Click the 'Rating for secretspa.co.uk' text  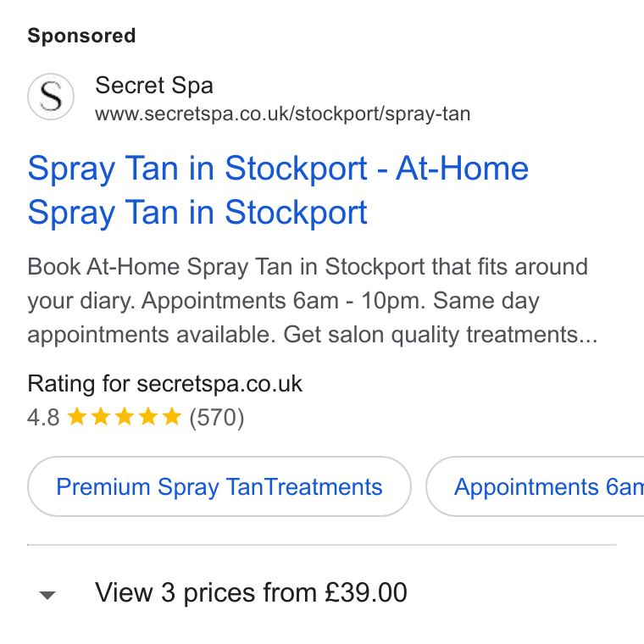coord(164,384)
